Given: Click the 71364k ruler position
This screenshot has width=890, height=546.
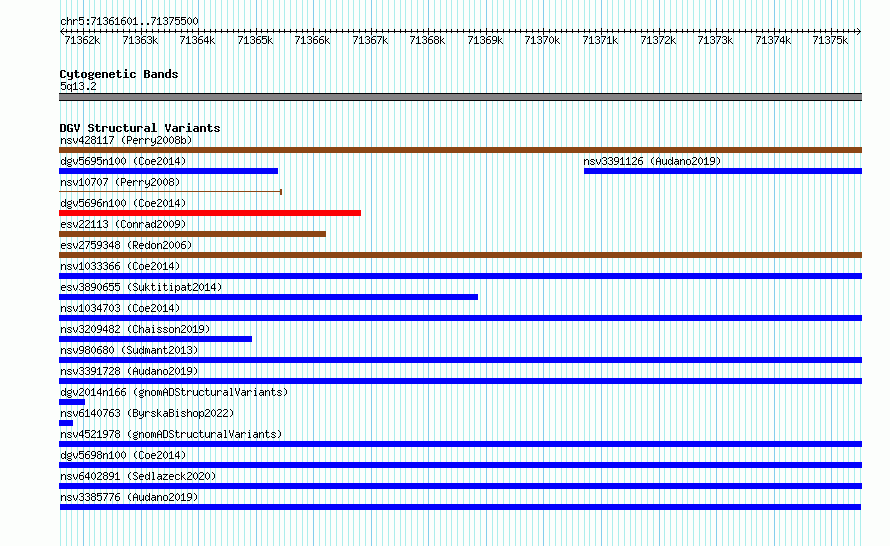Looking at the screenshot, I should pyautogui.click(x=198, y=40).
